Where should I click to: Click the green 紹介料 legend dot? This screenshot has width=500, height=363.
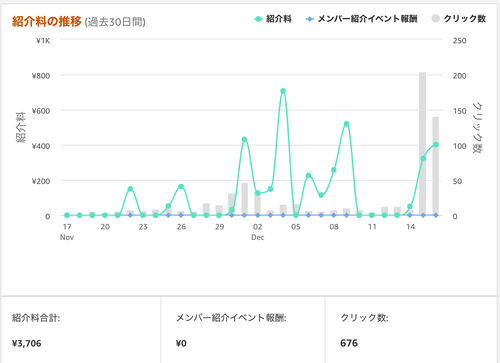258,19
